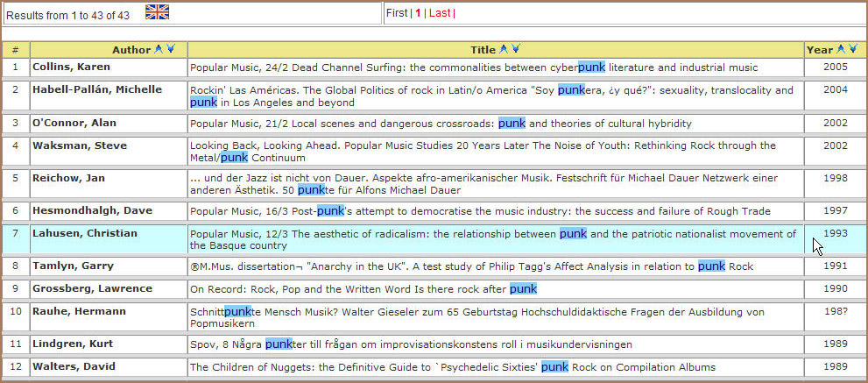This screenshot has width=868, height=383.
Task: Sort by Year using the down arrow
Action: (x=852, y=50)
